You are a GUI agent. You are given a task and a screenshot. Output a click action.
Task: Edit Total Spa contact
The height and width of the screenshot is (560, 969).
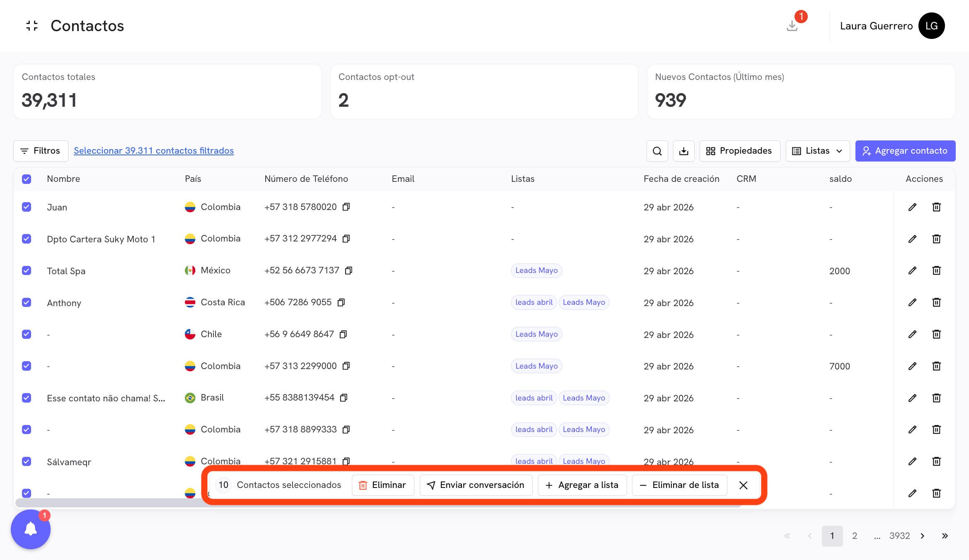[912, 270]
